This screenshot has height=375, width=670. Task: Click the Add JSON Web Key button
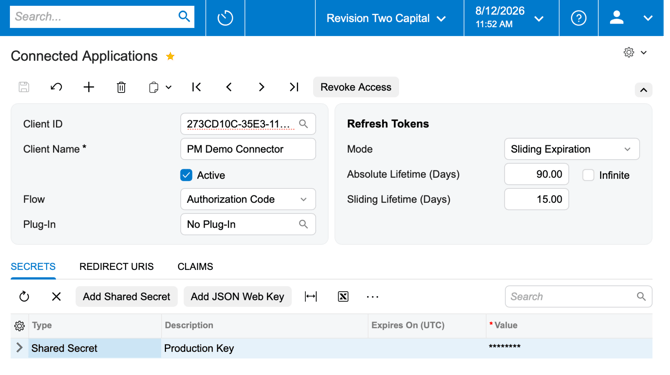(x=237, y=296)
